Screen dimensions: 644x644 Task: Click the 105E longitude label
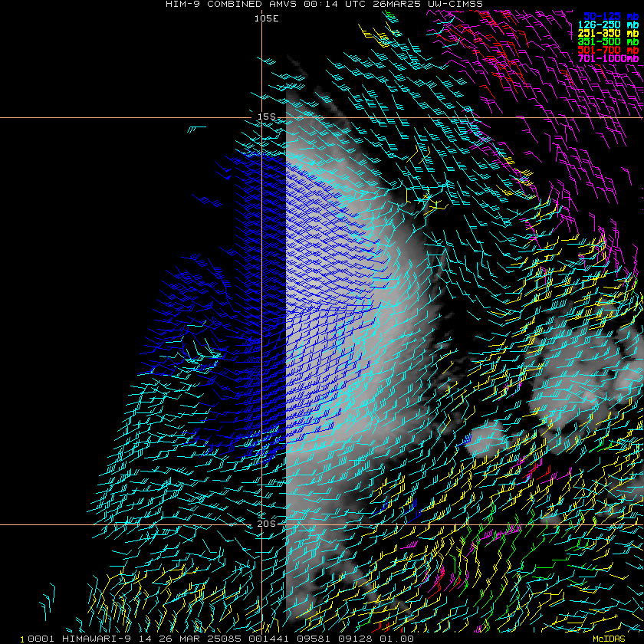[267, 18]
